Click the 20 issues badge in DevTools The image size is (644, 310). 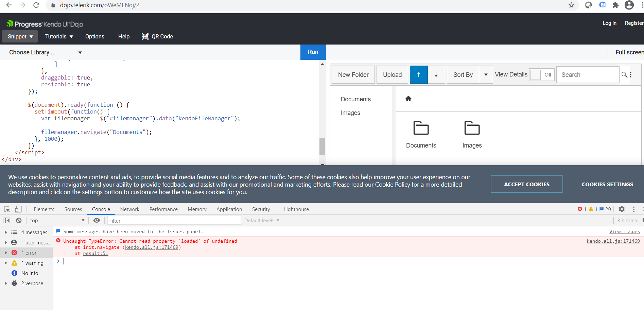tap(605, 209)
